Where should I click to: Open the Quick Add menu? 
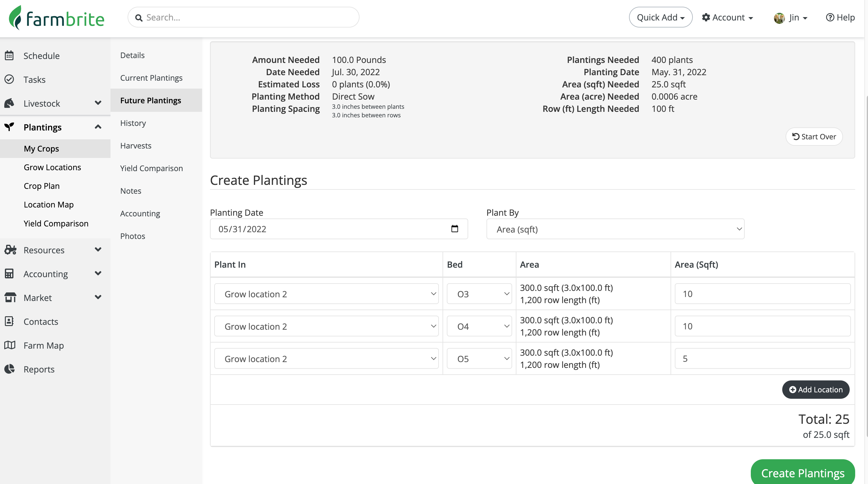[660, 17]
